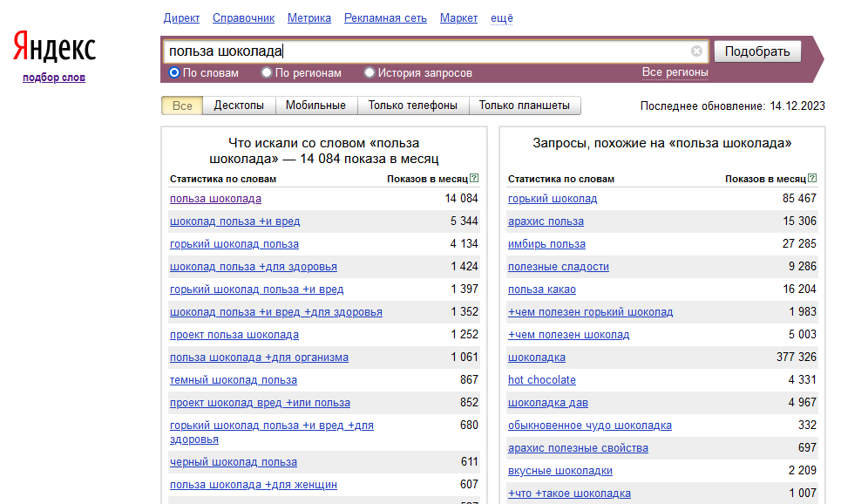Open the 'Справочник' top menu link

[243, 18]
